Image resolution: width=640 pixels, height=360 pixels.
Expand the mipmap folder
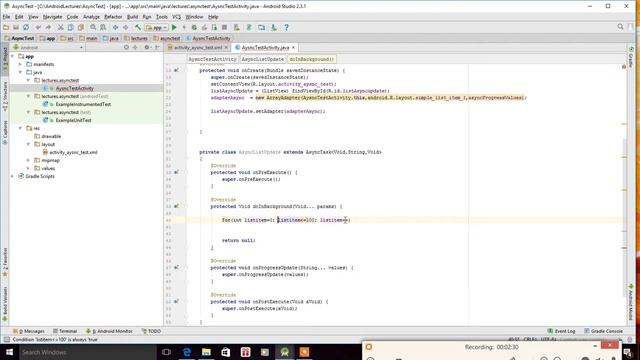point(28,160)
